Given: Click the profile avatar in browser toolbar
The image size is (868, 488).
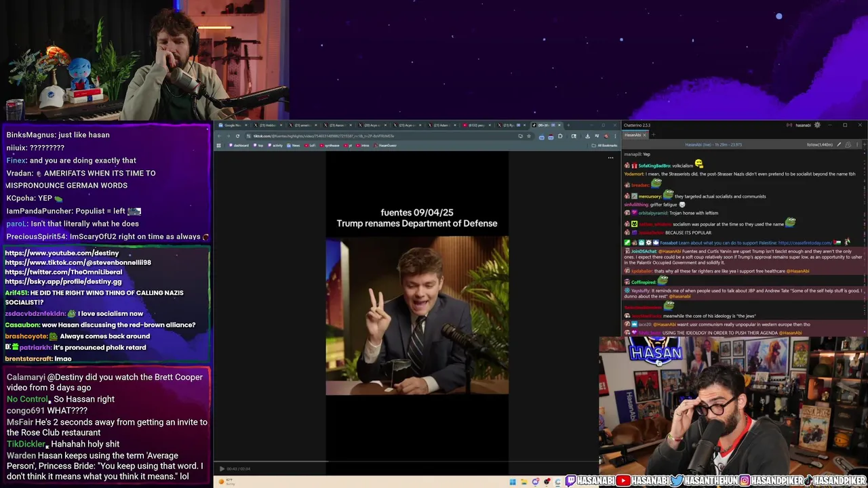Looking at the screenshot, I should [606, 136].
